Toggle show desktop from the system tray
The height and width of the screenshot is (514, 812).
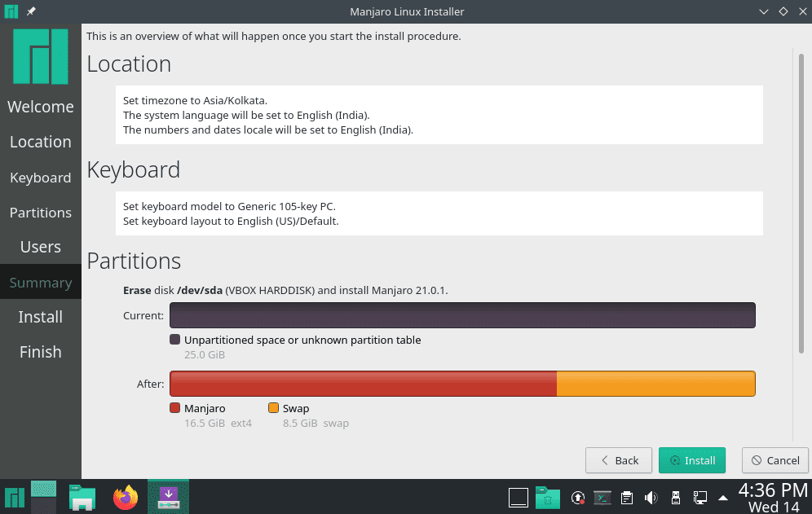click(x=519, y=497)
